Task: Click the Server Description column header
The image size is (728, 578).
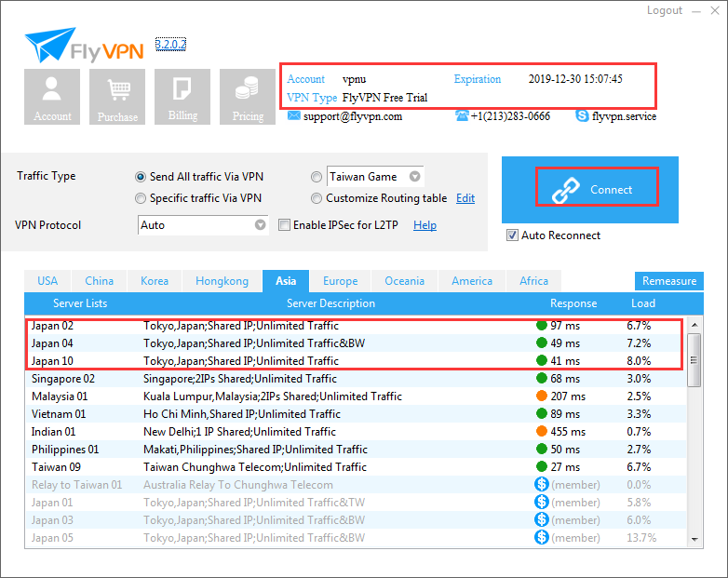Action: point(330,303)
